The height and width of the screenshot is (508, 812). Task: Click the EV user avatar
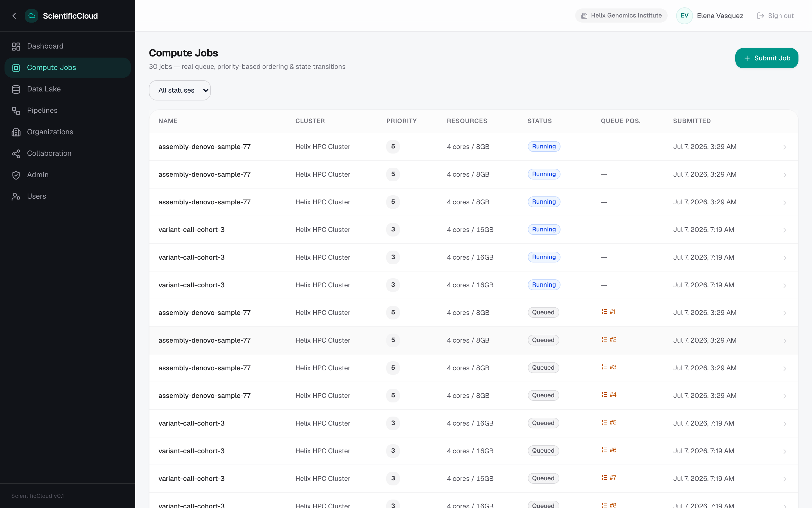[x=684, y=16]
